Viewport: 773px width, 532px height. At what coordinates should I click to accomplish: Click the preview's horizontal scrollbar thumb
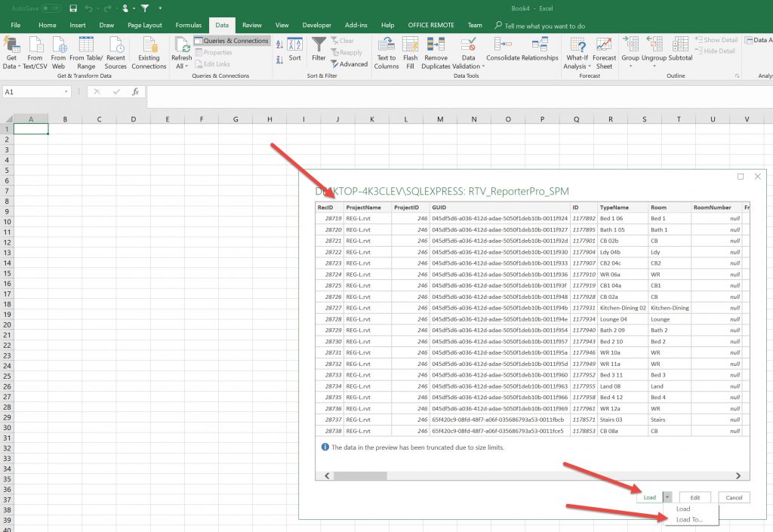[x=360, y=476]
